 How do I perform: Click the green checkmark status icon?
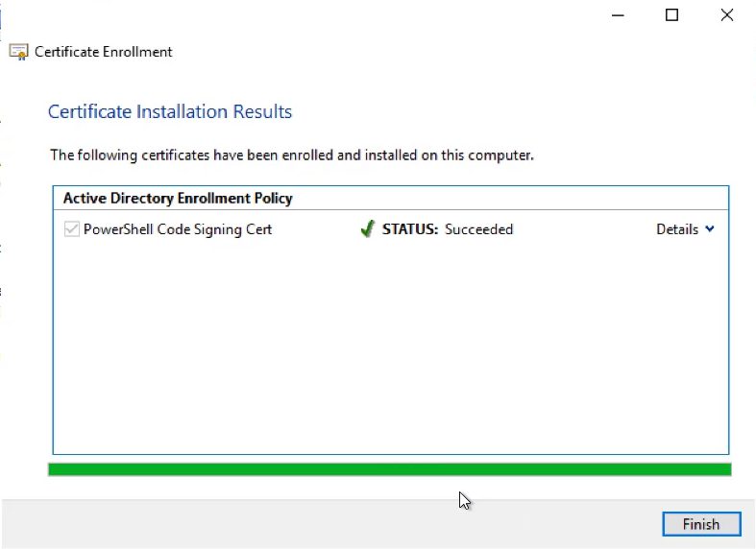click(x=367, y=228)
